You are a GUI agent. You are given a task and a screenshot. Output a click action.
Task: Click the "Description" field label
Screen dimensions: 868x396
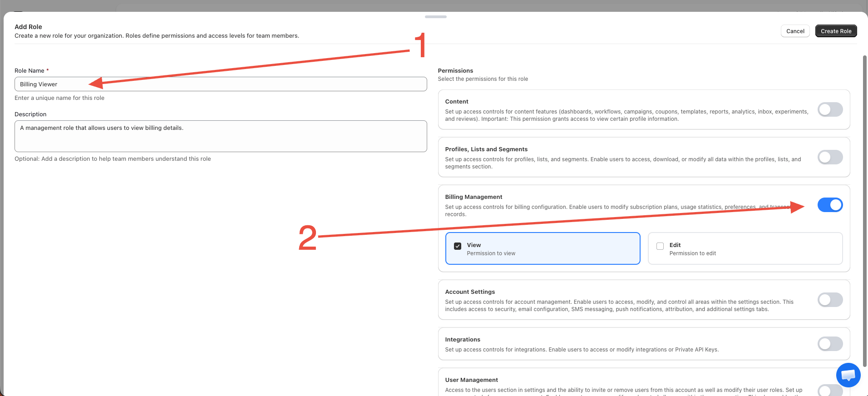[30, 114]
